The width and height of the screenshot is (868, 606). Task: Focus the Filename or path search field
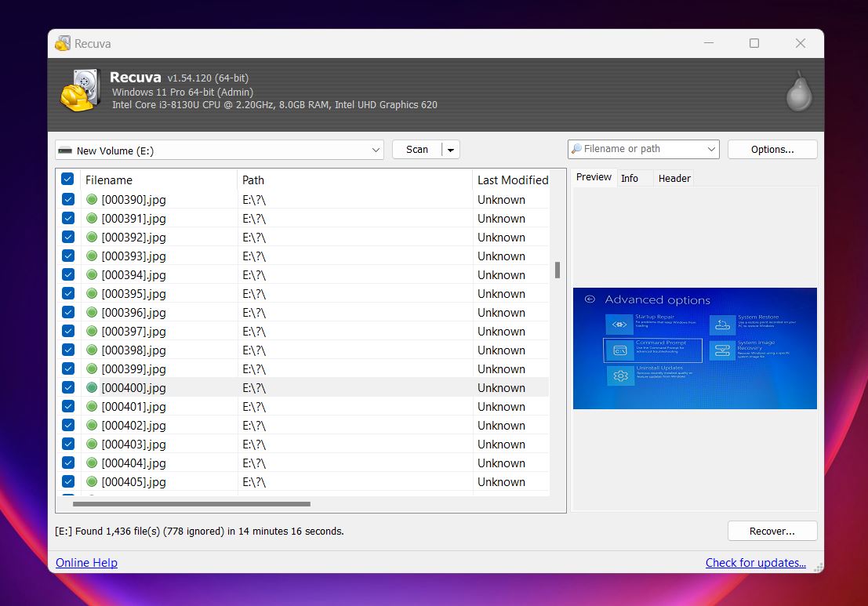642,149
